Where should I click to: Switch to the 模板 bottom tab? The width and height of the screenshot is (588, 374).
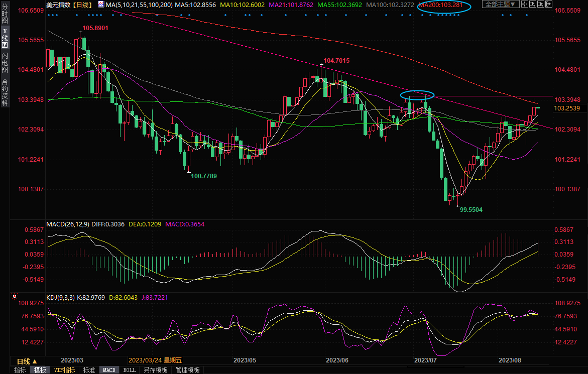[40, 370]
